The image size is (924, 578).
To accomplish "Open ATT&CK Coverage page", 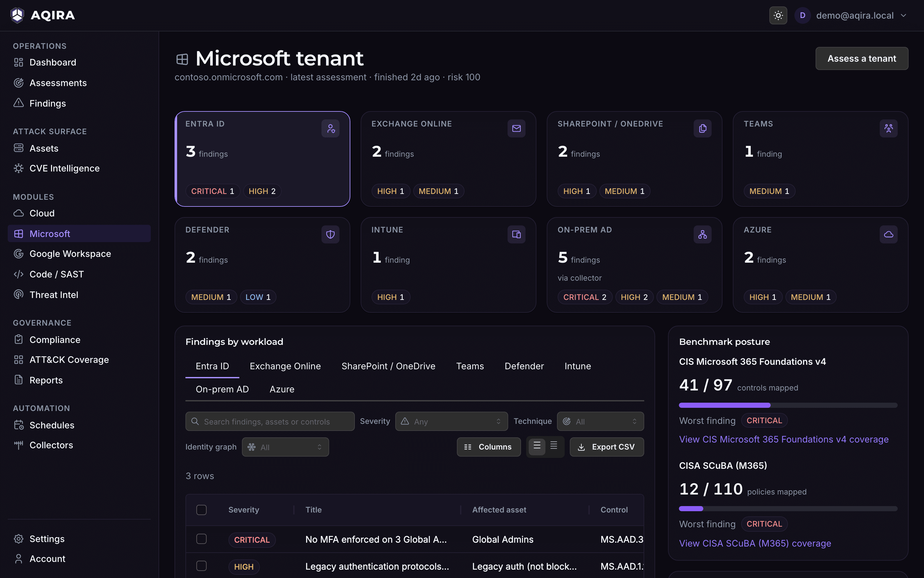I will click(79, 360).
